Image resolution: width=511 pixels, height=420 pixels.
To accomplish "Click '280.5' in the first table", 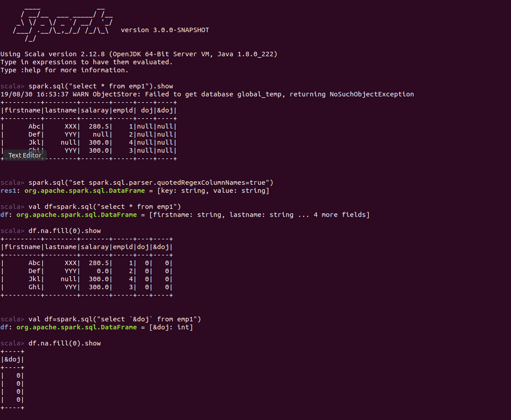I will pos(99,126).
